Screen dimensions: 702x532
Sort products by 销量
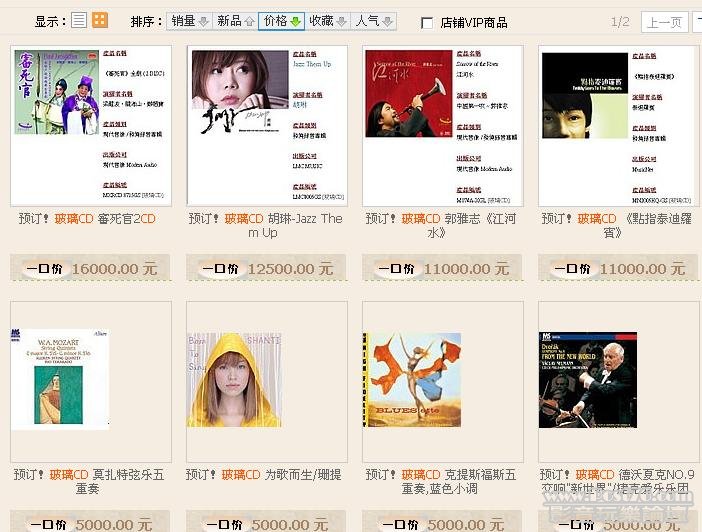click(x=189, y=21)
